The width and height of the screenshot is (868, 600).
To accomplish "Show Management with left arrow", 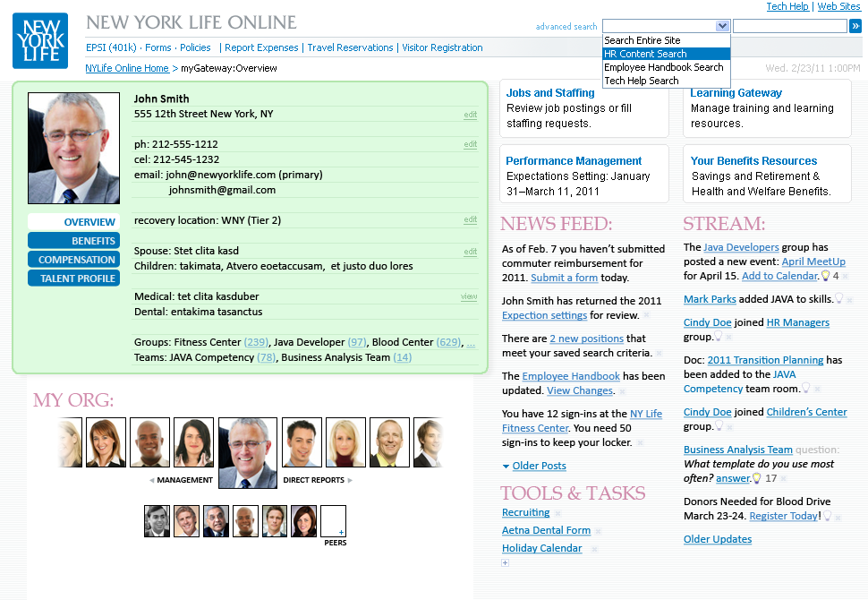I will 152,480.
